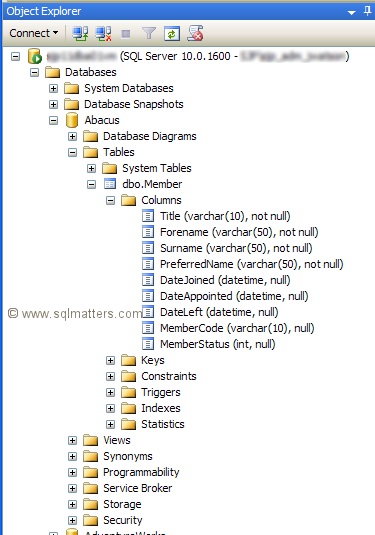Image resolution: width=375 pixels, height=535 pixels.
Task: Select the Statistics folder icon
Action: tap(129, 425)
